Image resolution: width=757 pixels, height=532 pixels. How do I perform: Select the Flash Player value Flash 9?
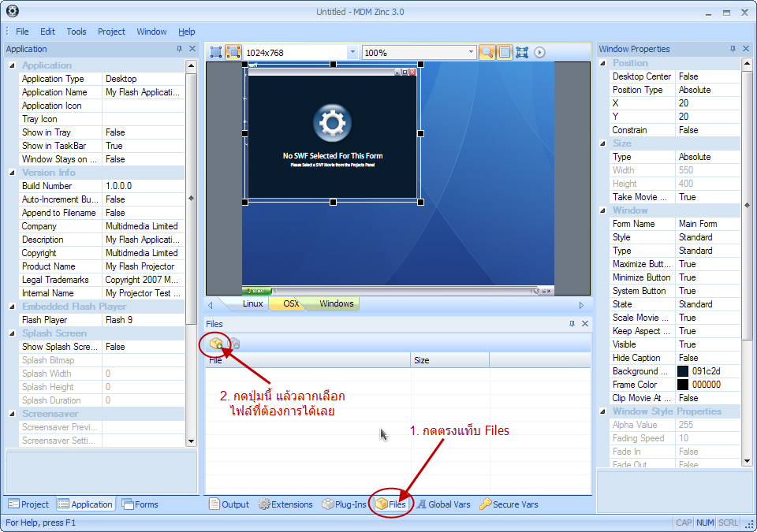(x=143, y=320)
